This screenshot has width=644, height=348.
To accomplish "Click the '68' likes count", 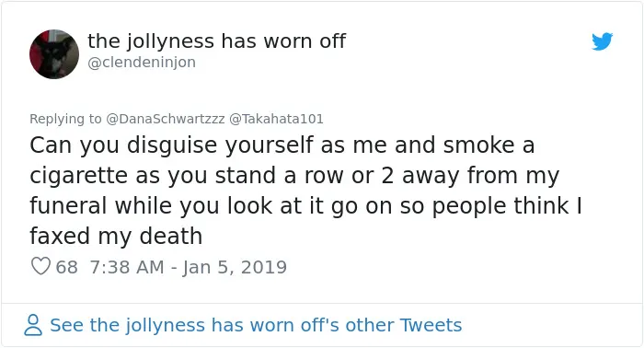I will (x=66, y=267).
